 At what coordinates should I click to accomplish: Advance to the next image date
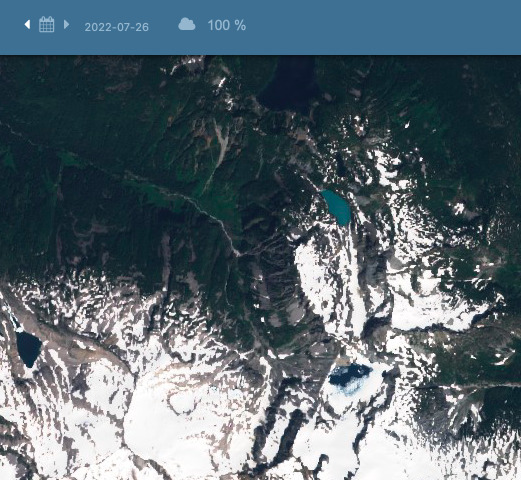pos(66,24)
